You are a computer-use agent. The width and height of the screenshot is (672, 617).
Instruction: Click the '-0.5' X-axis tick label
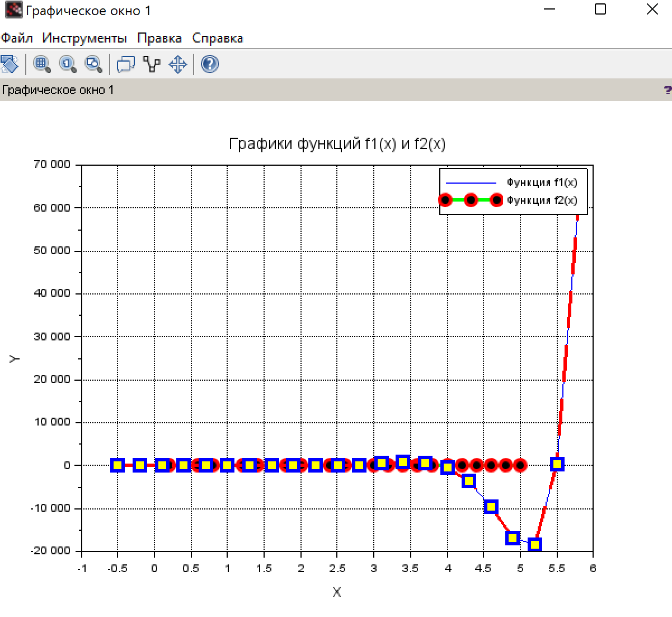coord(118,568)
